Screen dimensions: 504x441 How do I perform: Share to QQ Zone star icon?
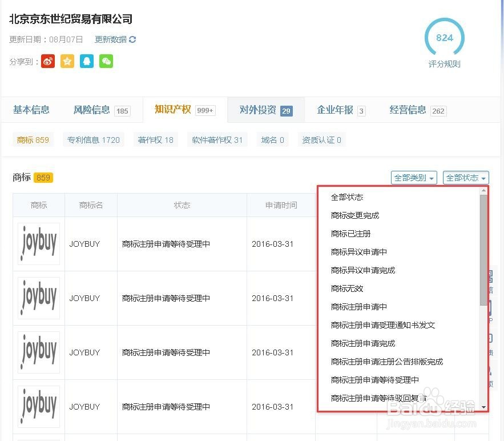coord(67,61)
